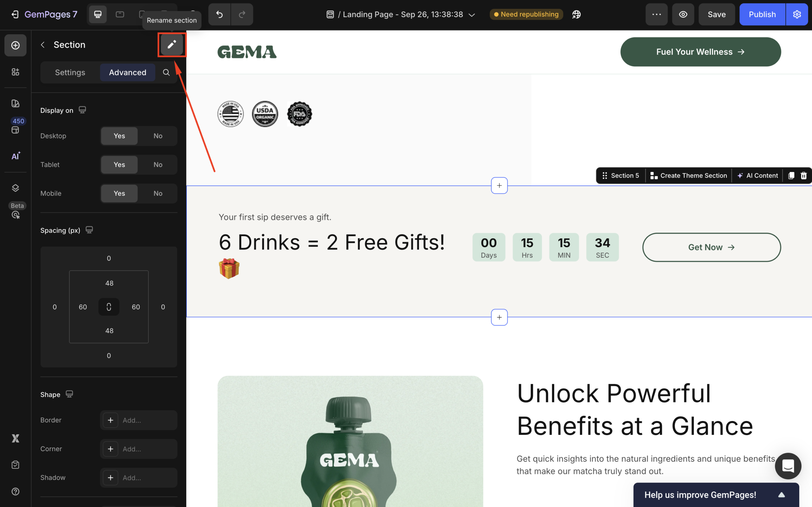Expand the Help us improve GemPages panel

coord(781,495)
